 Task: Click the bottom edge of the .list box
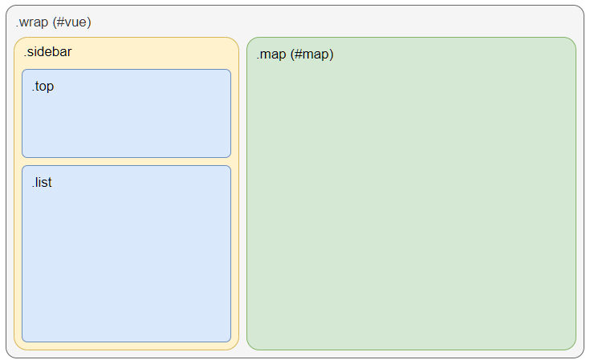pos(126,342)
